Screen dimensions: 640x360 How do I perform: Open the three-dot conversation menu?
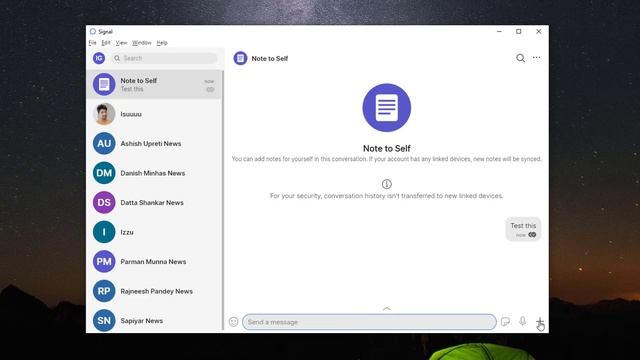click(x=536, y=58)
